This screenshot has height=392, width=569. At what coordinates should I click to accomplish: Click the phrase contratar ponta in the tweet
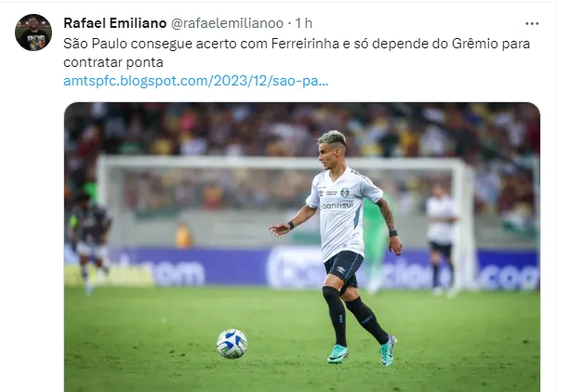(113, 62)
